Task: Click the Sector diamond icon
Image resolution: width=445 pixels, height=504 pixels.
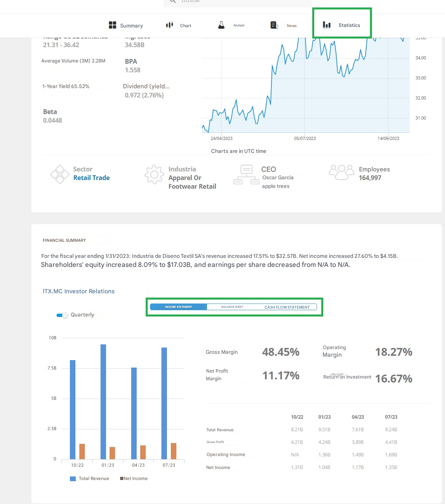Action: (x=60, y=174)
